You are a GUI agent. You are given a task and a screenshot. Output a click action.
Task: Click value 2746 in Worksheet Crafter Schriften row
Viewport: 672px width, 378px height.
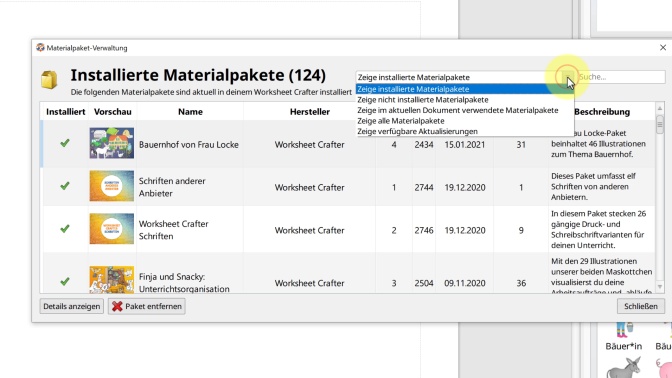tap(423, 231)
